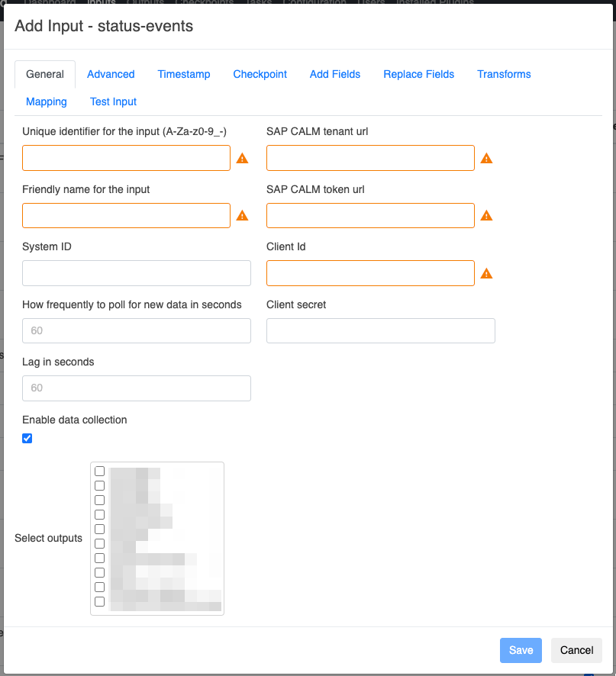The width and height of the screenshot is (616, 676).
Task: Click warning icon beside SAP CALM tenant url
Action: tap(486, 159)
